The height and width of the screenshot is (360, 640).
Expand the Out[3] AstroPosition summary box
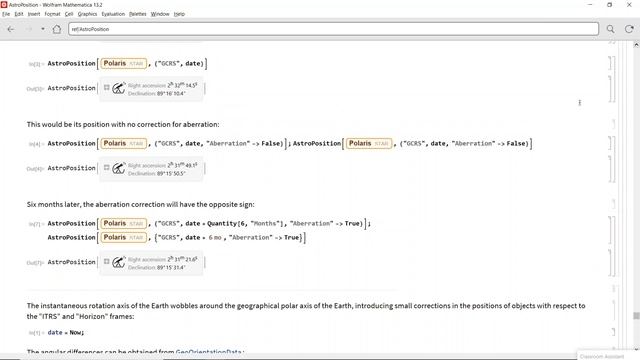click(107, 87)
